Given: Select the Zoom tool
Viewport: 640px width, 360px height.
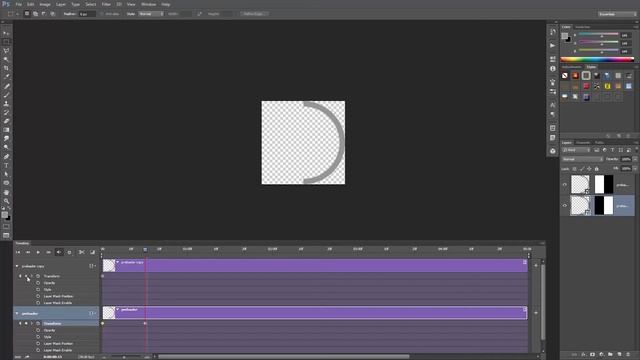Looking at the screenshot, I should 6,201.
